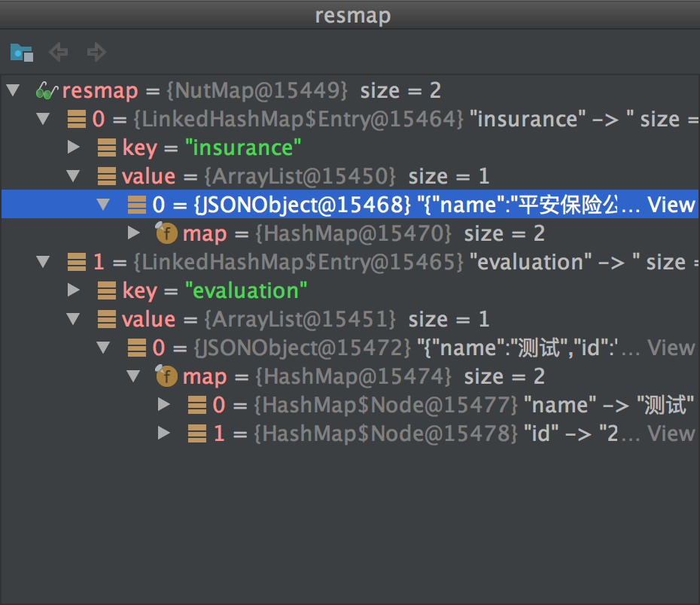
Task: Collapse the resmap root node
Action: tap(13, 91)
